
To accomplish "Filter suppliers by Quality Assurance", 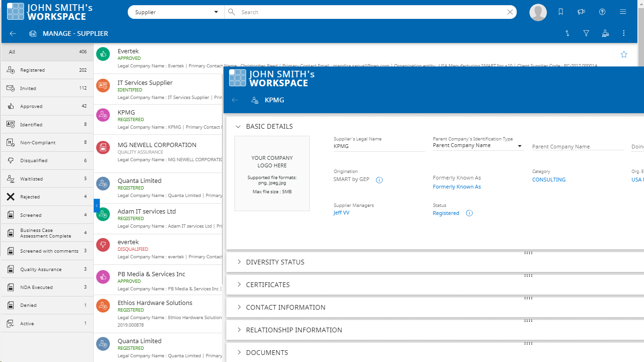I will click(x=47, y=269).
